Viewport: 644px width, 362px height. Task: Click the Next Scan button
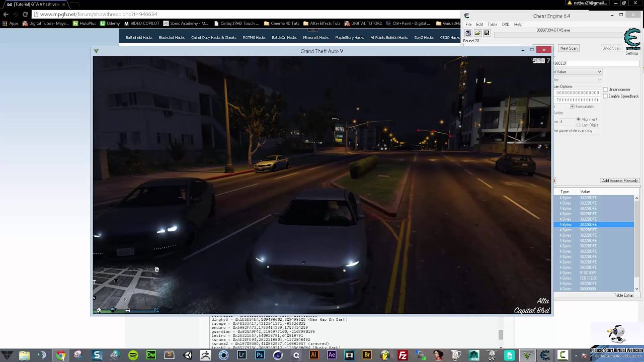(x=569, y=48)
